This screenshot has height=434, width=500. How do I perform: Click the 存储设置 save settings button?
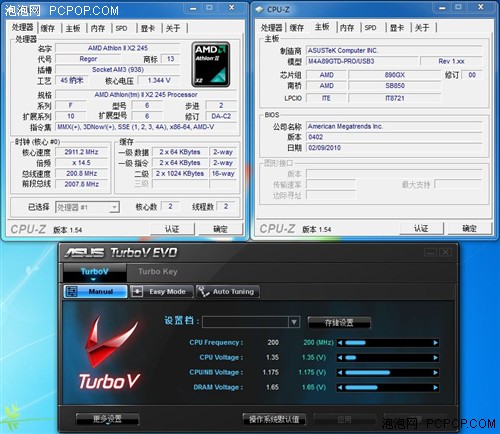[339, 322]
